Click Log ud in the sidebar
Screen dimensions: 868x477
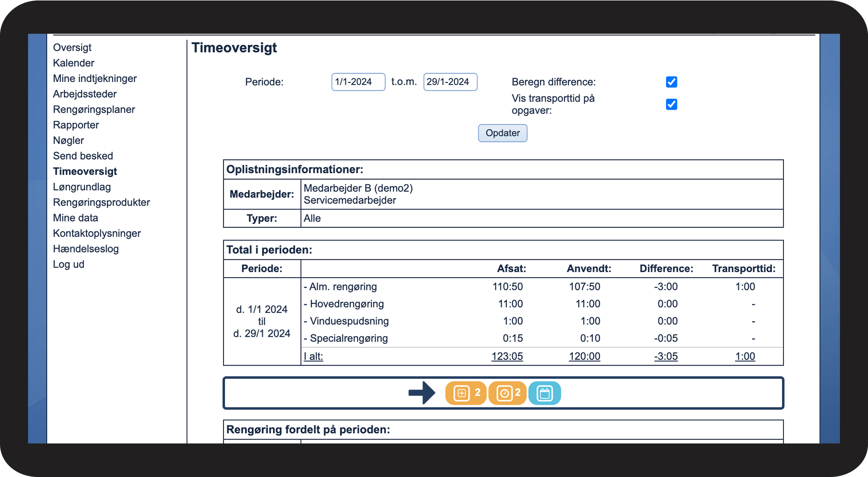click(x=69, y=264)
